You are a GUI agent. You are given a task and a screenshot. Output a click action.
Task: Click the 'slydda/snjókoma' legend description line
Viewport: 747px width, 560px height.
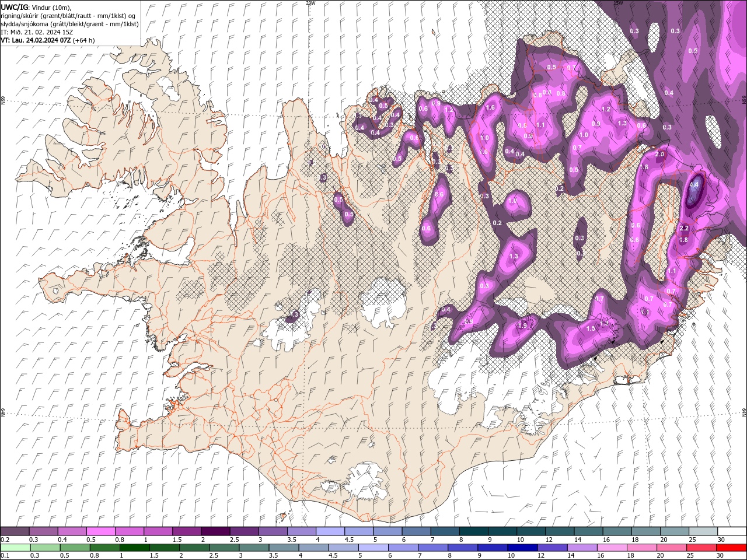[x=69, y=24]
